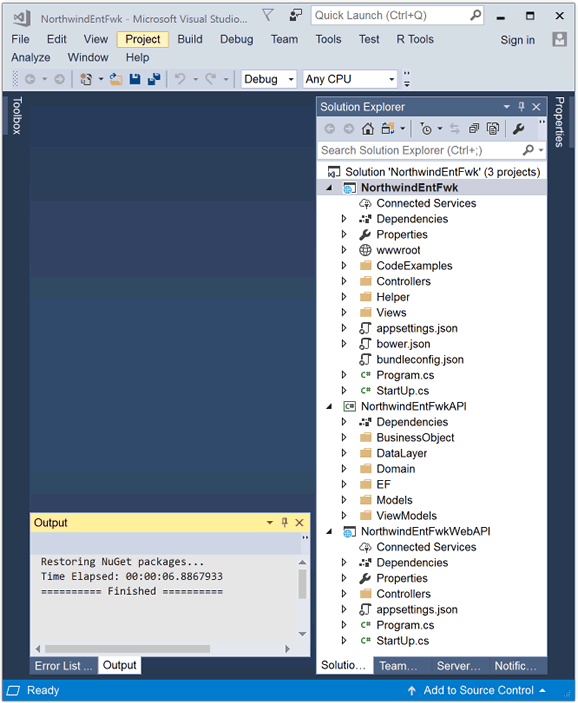Click Add to Source Control
This screenshot has height=703, width=578.
pos(478,690)
